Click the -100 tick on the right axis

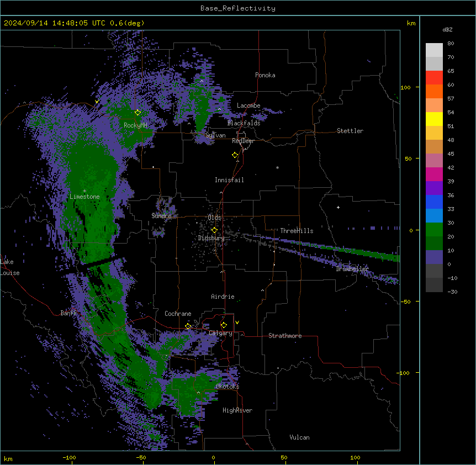coord(404,373)
